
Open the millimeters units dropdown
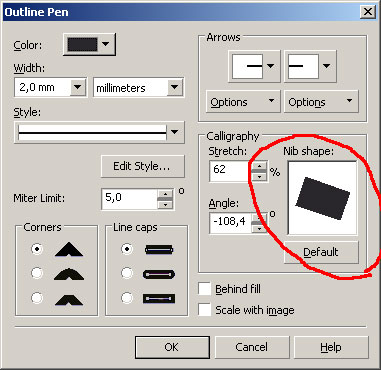(174, 87)
